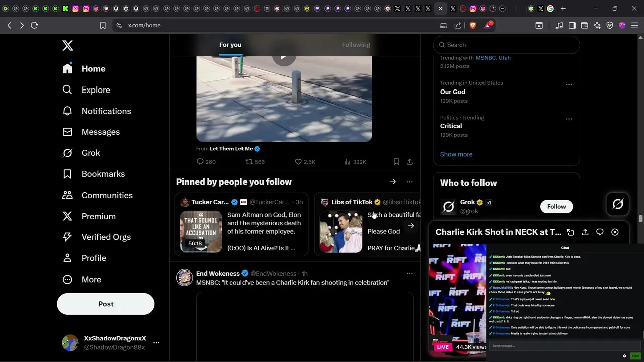Open Tucker Carlson profile name
The height and width of the screenshot is (362, 644).
coord(210,202)
